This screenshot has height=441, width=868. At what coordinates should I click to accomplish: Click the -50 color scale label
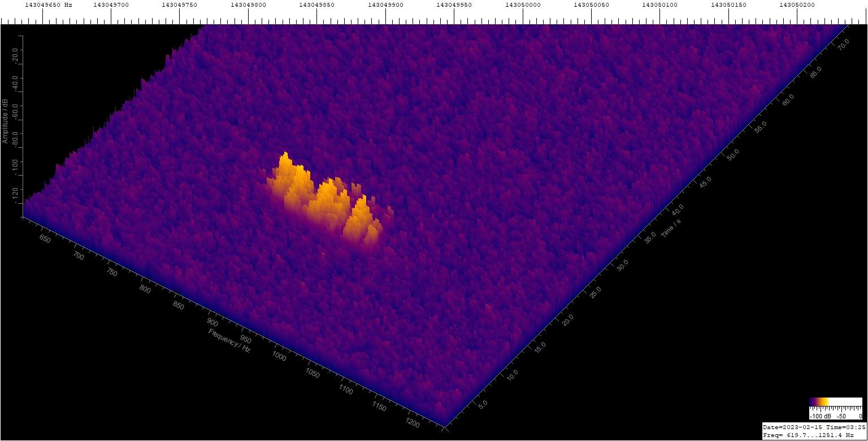click(840, 416)
